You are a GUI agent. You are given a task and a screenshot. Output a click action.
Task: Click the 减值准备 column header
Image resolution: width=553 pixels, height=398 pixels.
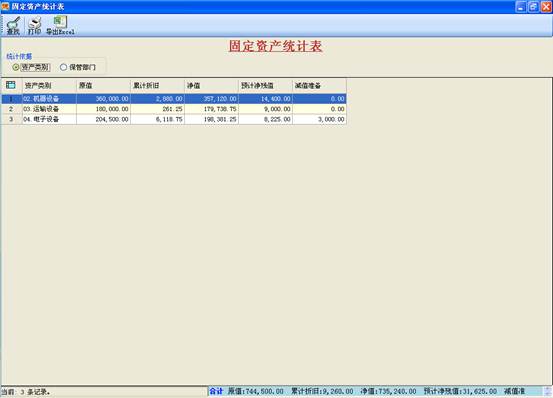pos(319,85)
